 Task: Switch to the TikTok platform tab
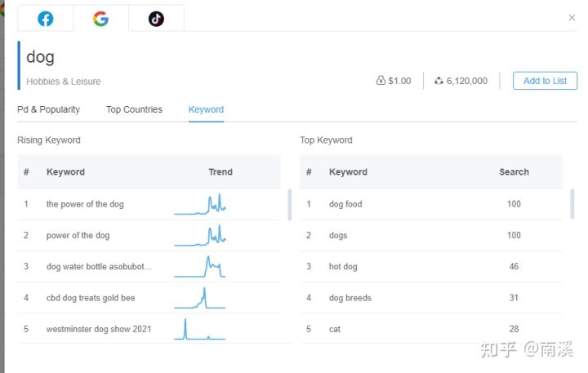tap(156, 19)
